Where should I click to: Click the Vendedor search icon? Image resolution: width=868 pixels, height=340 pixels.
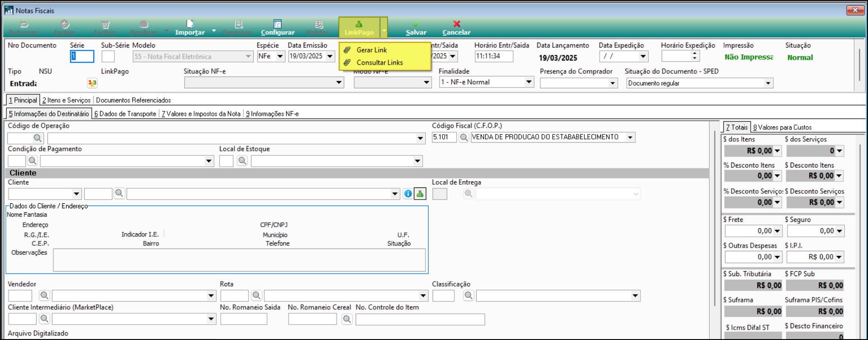click(x=44, y=296)
